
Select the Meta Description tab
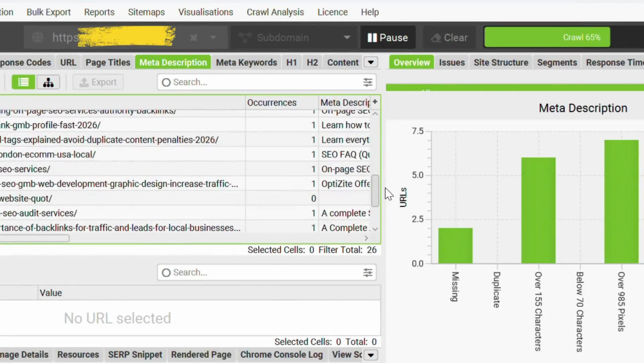pos(173,63)
